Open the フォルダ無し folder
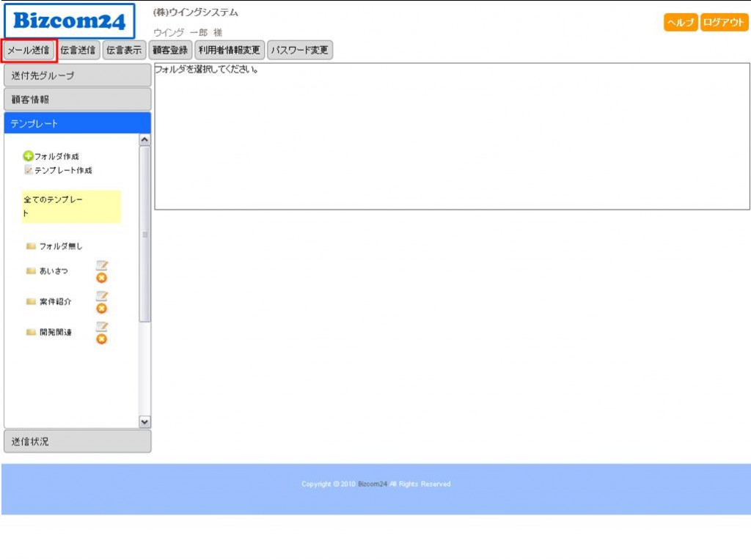751x560 pixels. point(60,246)
